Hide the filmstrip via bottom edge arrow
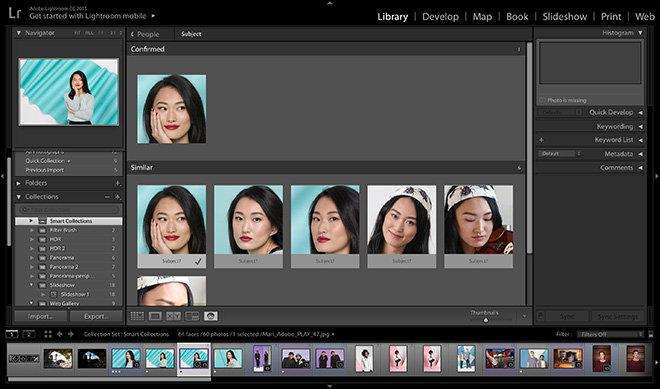The image size is (660, 389). pos(330,386)
